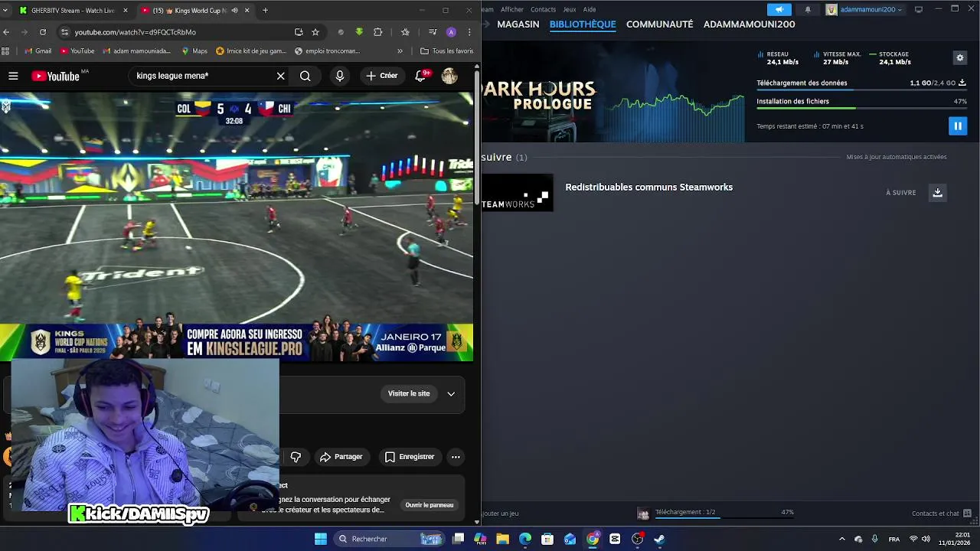Open File Explorer from taskbar
This screenshot has width=980, height=551.
click(502, 539)
